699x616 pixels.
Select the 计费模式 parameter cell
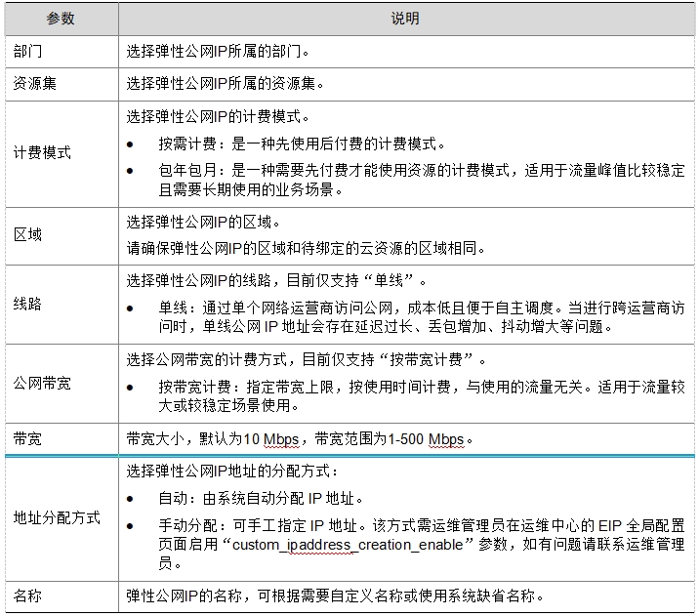coord(62,154)
